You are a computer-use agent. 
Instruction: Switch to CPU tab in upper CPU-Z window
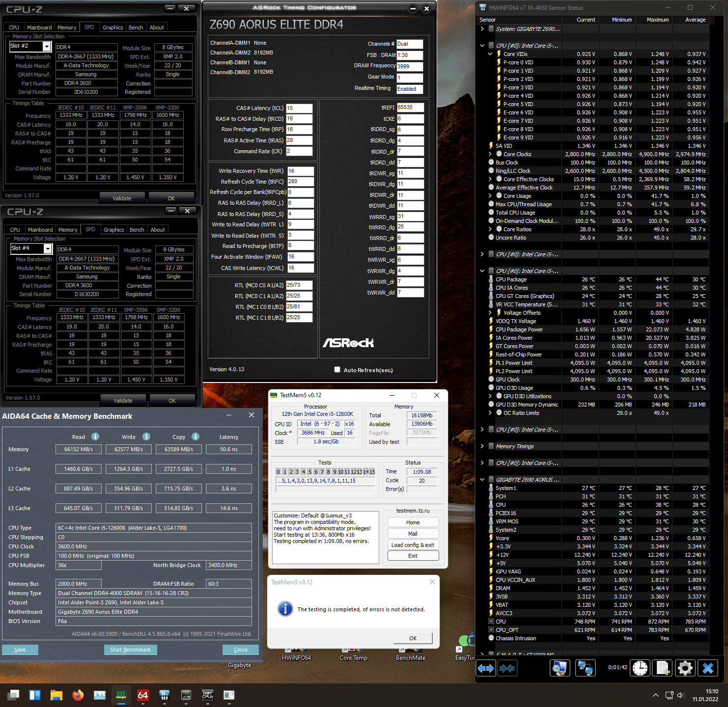tap(14, 27)
